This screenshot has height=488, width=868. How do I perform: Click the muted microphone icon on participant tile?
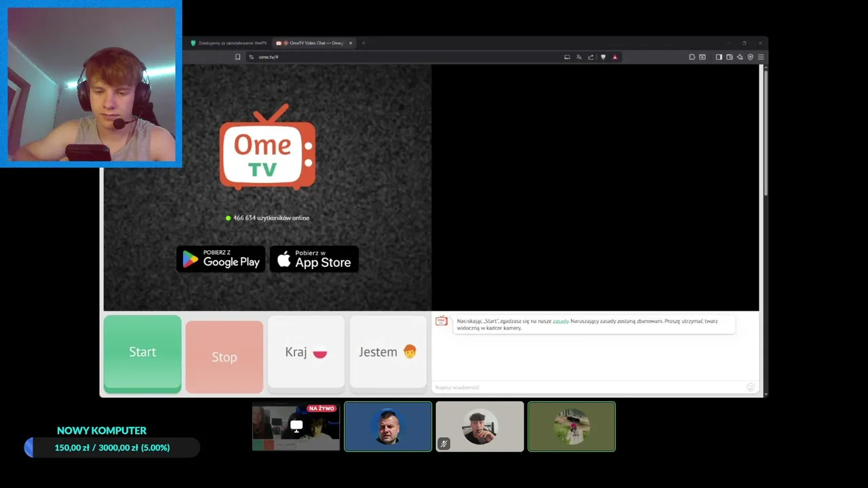pos(443,444)
